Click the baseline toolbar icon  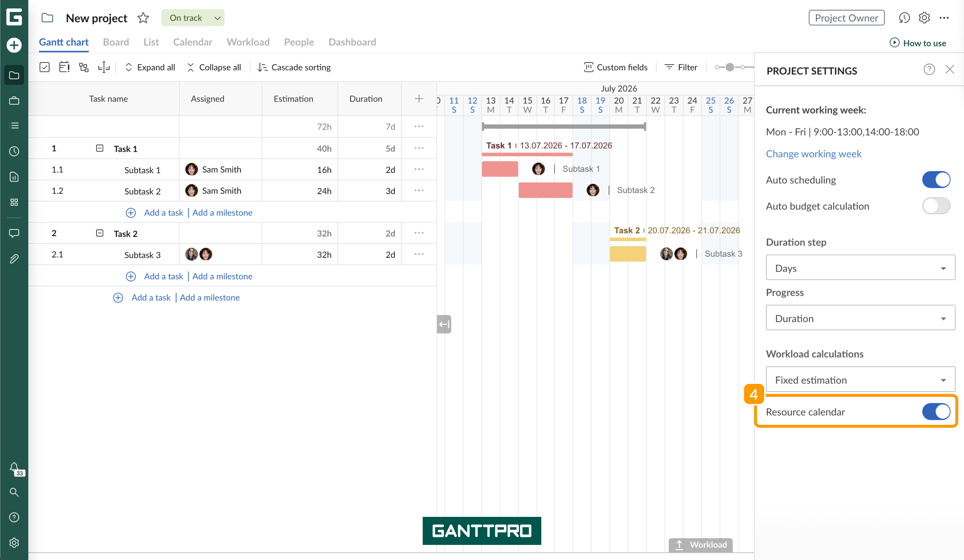pyautogui.click(x=104, y=67)
